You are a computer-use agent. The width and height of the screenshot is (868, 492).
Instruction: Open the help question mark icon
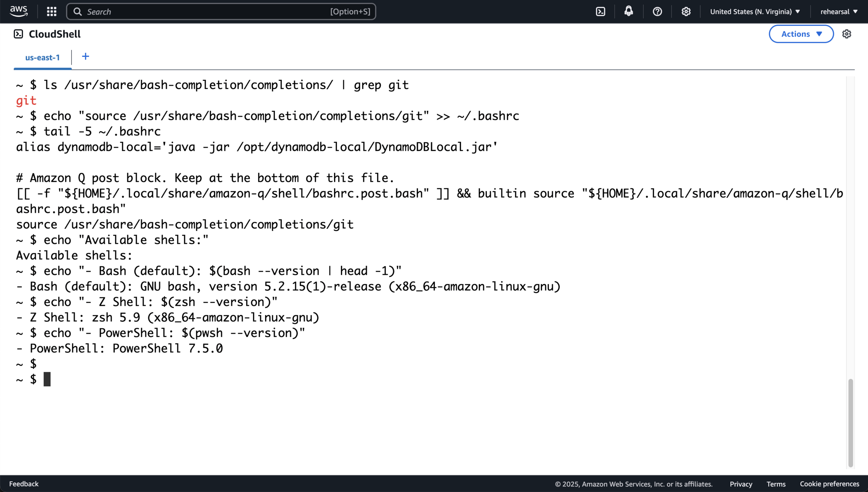point(657,12)
